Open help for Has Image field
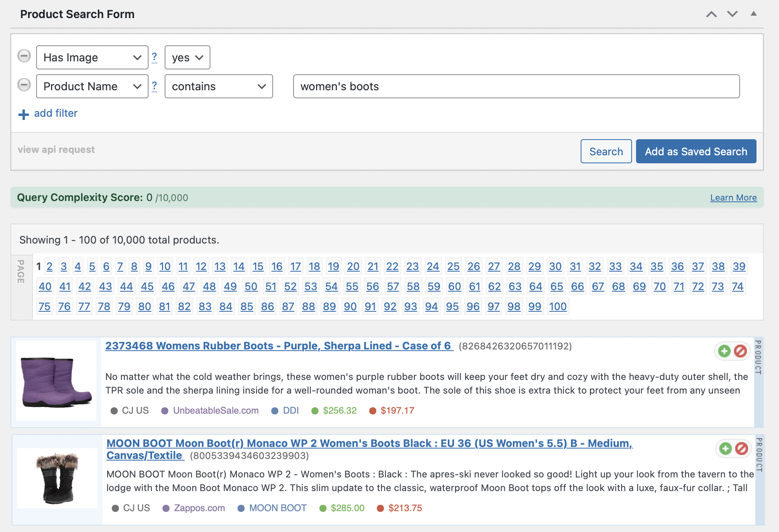The width and height of the screenshot is (779, 532). [154, 57]
